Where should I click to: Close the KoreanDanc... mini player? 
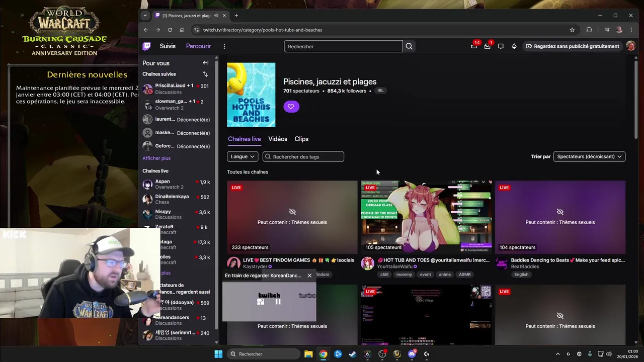tap(309, 276)
